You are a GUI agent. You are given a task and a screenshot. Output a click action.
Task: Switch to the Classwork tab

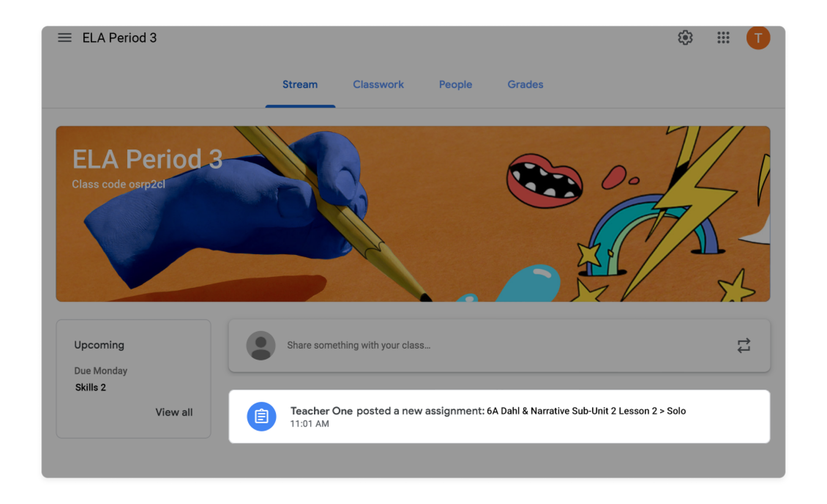[x=378, y=85]
